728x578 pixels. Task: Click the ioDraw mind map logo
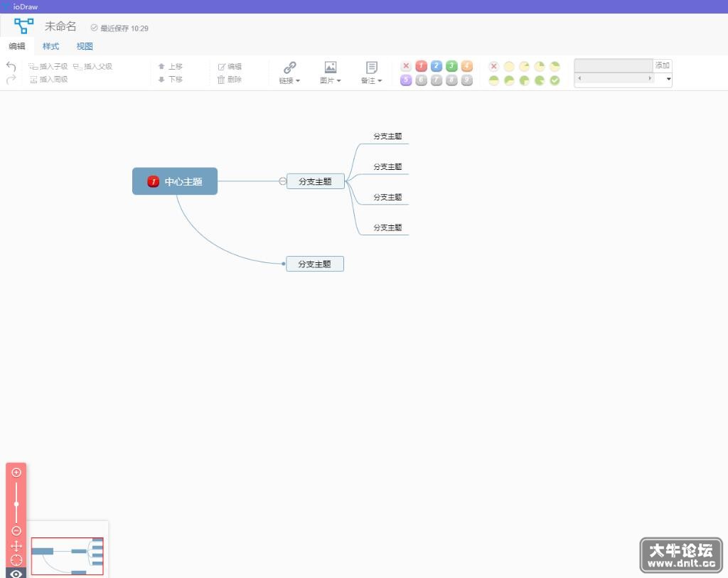[23, 26]
